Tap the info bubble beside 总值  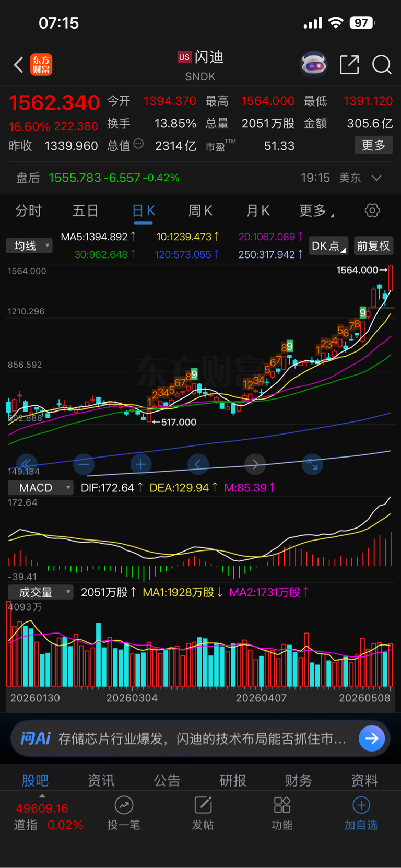(x=138, y=144)
